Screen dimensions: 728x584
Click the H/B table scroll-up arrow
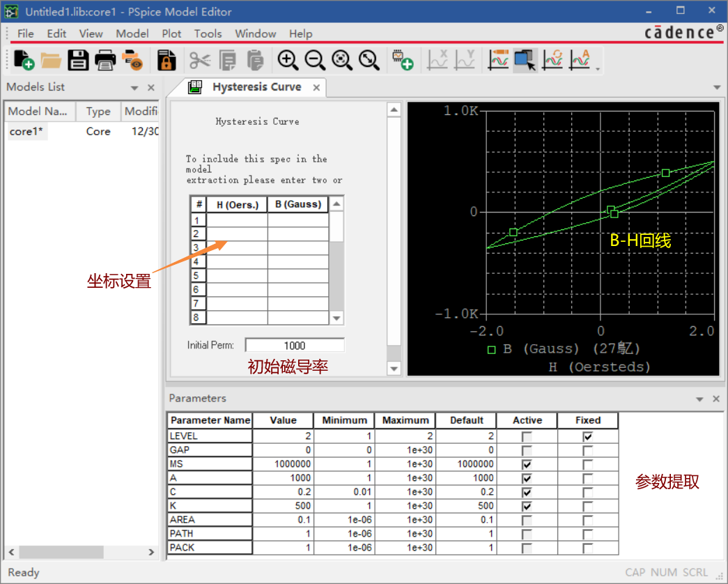(x=336, y=204)
